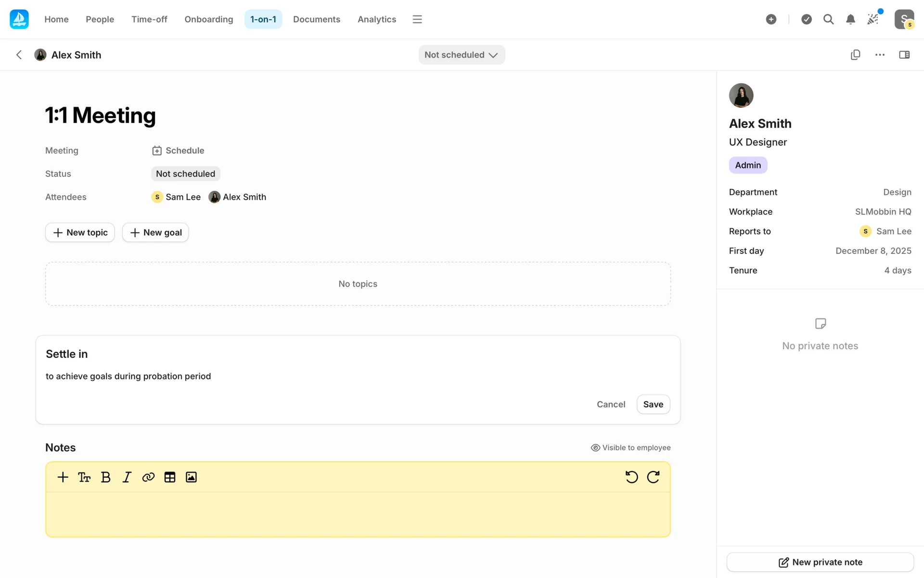Open search from top bar

pyautogui.click(x=828, y=19)
